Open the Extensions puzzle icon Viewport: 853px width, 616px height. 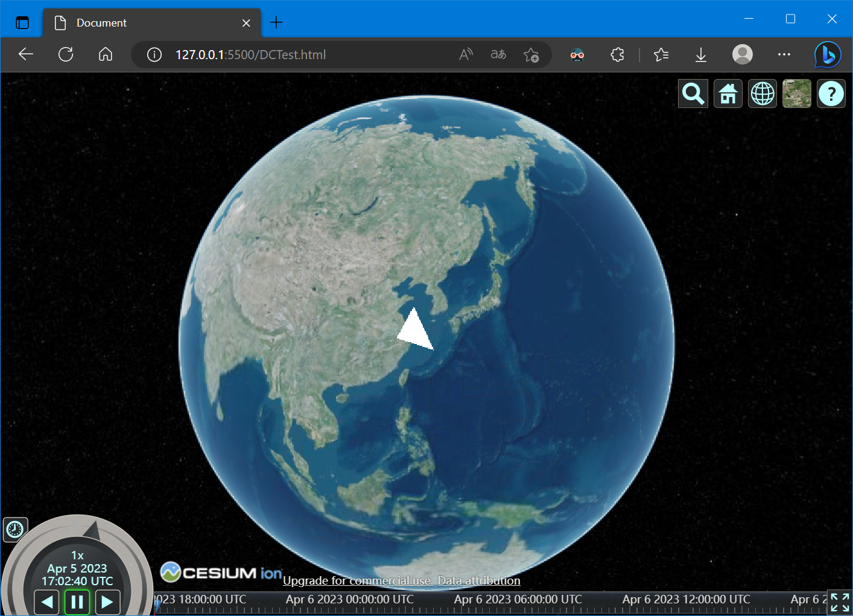click(x=617, y=55)
